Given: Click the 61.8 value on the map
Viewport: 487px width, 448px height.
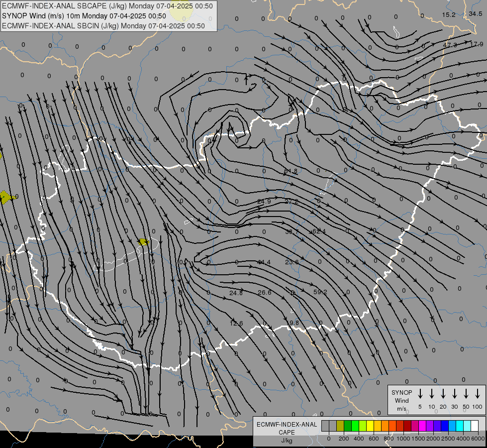Looking at the screenshot, I should (291, 171).
